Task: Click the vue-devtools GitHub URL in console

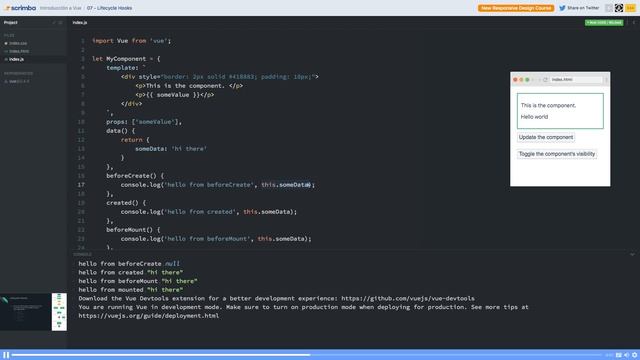Action: point(408,298)
